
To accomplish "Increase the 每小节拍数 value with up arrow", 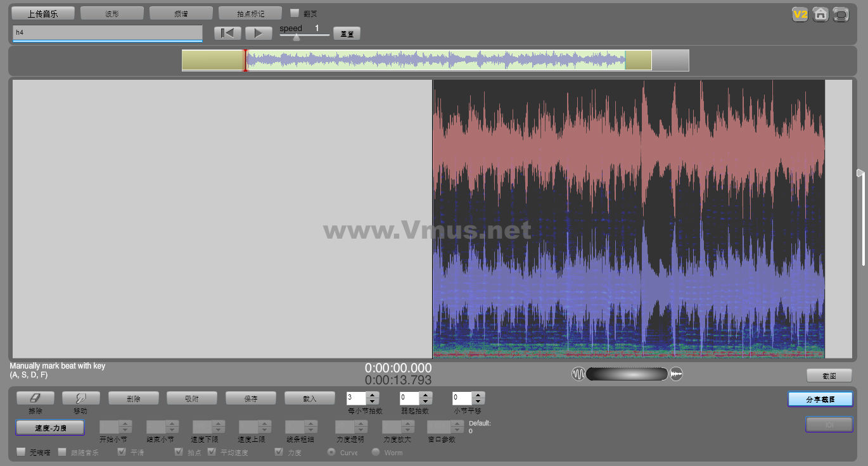I will tap(373, 395).
